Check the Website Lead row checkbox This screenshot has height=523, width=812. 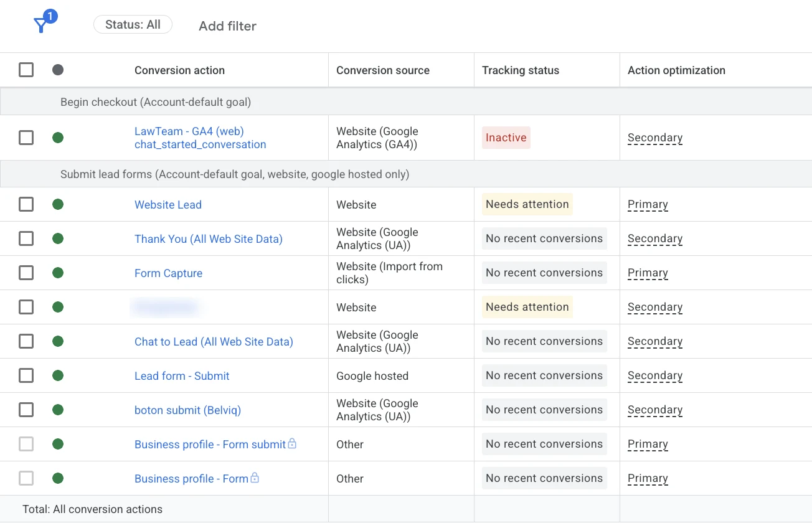26,204
